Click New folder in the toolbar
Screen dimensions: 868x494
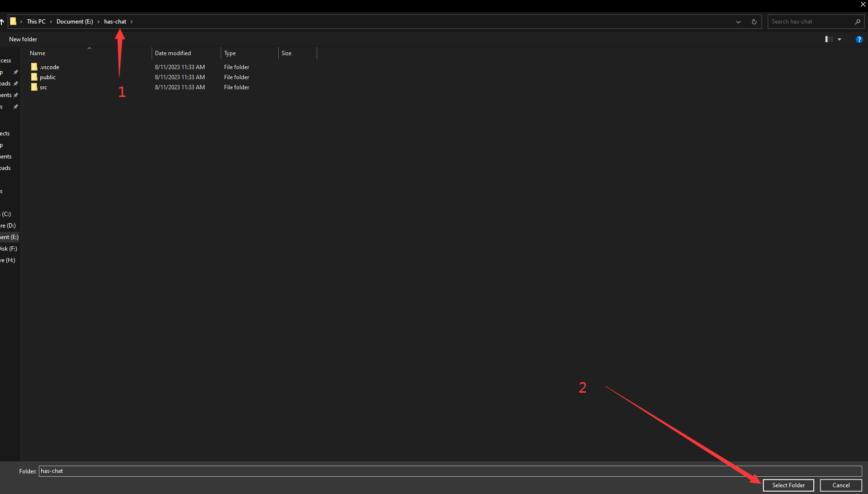23,39
